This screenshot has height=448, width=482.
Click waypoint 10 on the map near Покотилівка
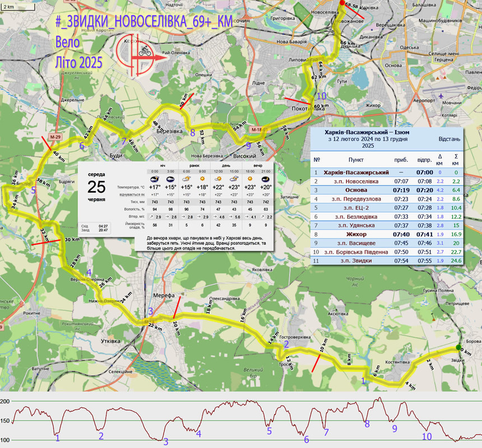pyautogui.click(x=322, y=96)
